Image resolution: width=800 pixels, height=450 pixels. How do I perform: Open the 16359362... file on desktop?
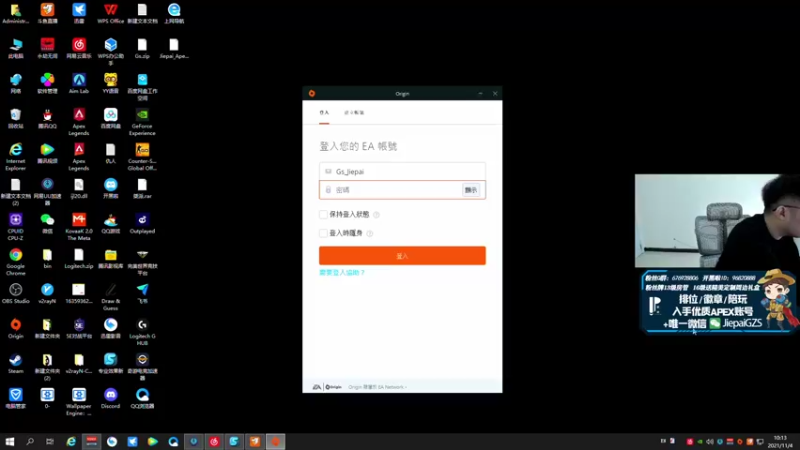pos(79,294)
